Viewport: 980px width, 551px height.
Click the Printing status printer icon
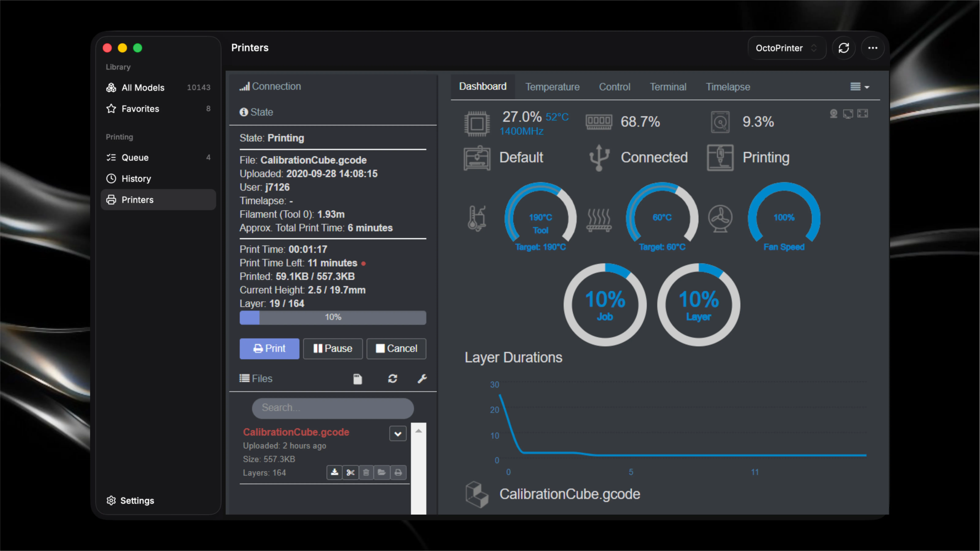pos(720,158)
